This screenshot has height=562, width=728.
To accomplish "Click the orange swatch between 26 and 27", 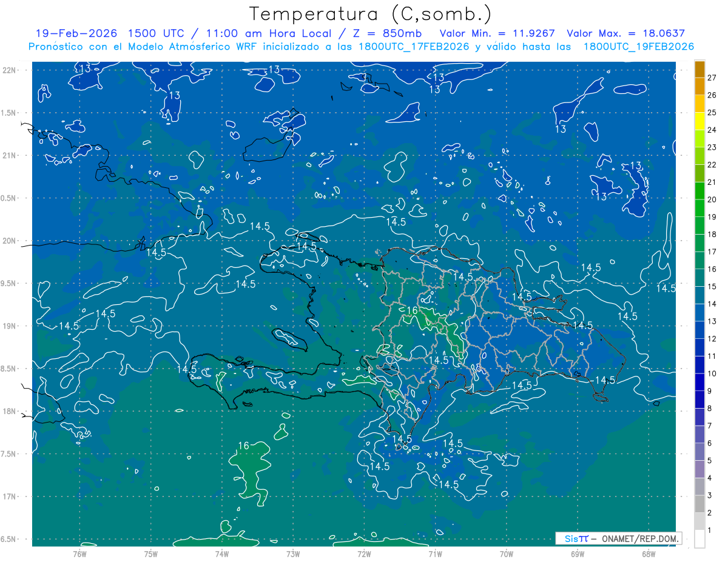I will point(699,87).
